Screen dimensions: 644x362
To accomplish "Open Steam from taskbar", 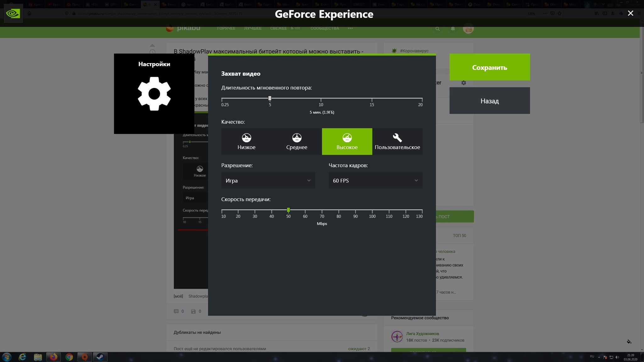I will 100,357.
